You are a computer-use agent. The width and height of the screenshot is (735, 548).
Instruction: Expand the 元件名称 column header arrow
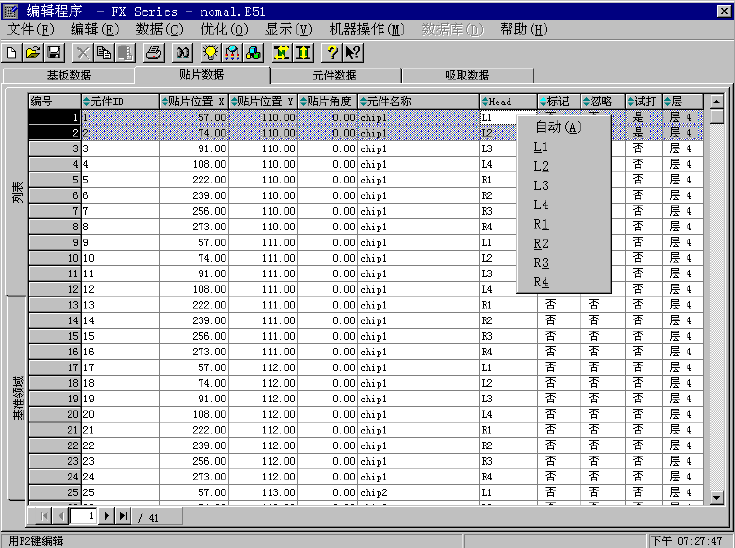click(x=363, y=101)
